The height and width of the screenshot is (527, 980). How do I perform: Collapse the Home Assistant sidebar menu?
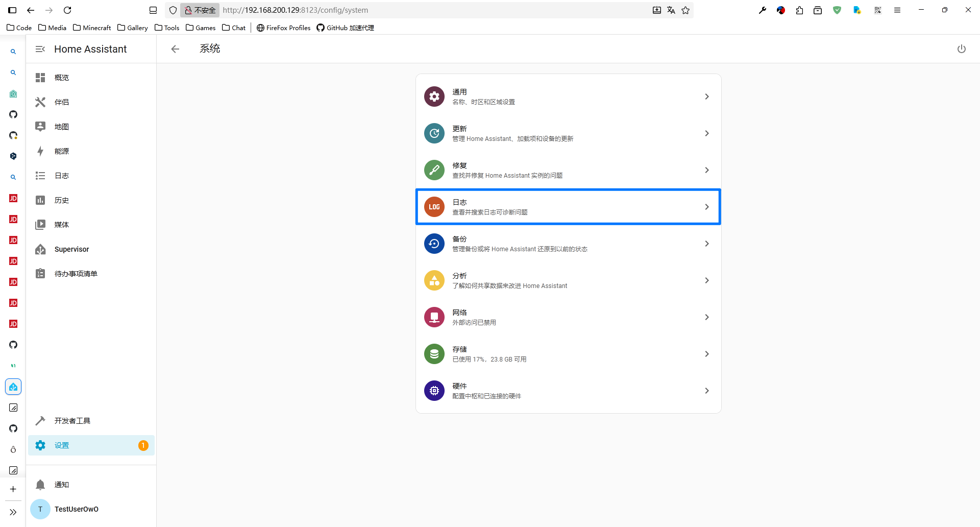(x=40, y=49)
